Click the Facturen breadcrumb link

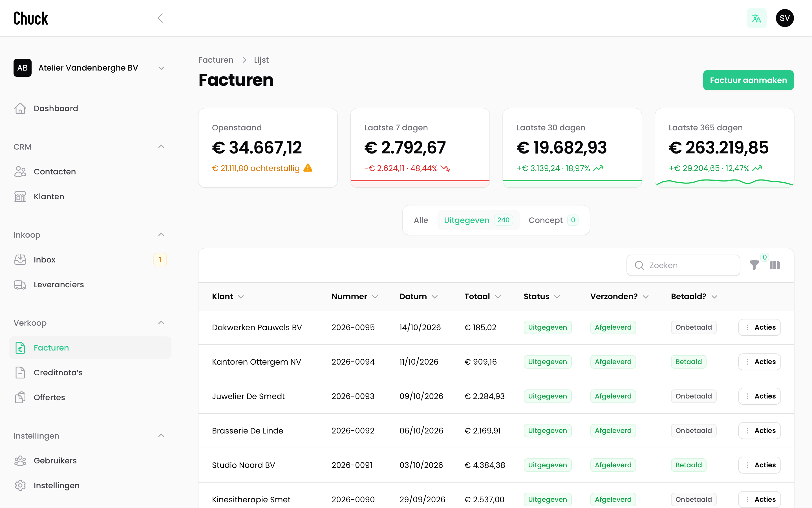coord(216,60)
